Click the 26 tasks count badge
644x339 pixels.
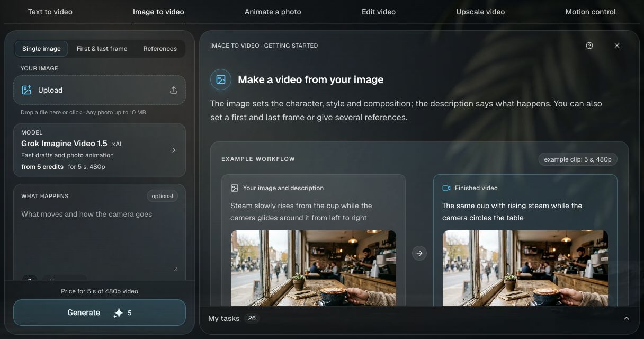[252, 318]
